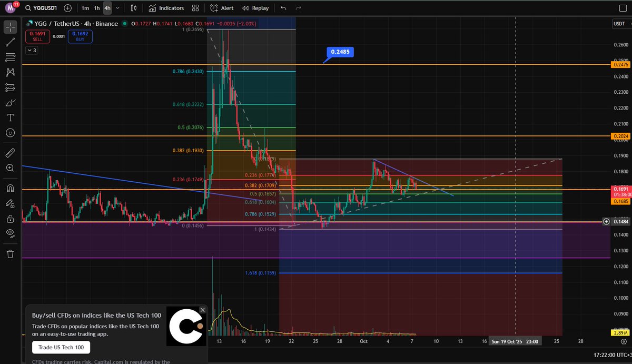Select the 0.5 (0.2076) Fibonacci level label
632x364 pixels.
[x=192, y=127]
